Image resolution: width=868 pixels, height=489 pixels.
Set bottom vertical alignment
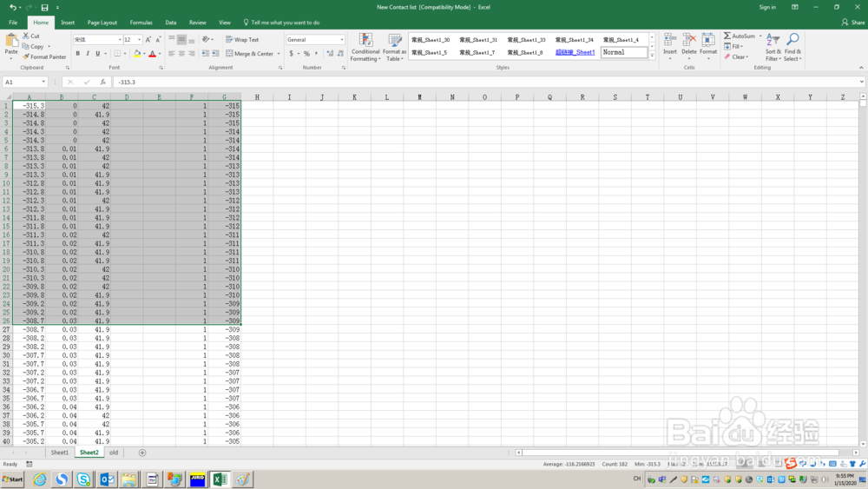(192, 40)
